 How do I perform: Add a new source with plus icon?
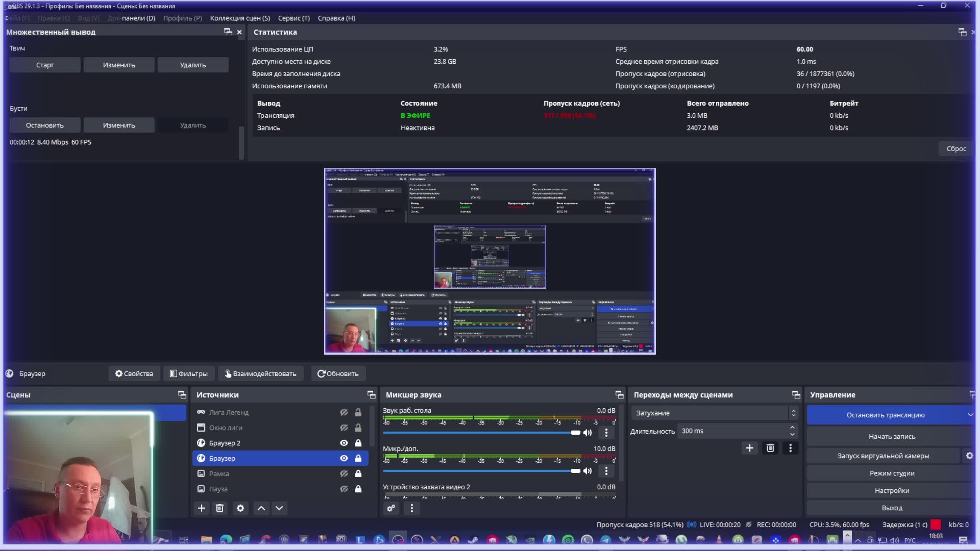click(x=201, y=508)
